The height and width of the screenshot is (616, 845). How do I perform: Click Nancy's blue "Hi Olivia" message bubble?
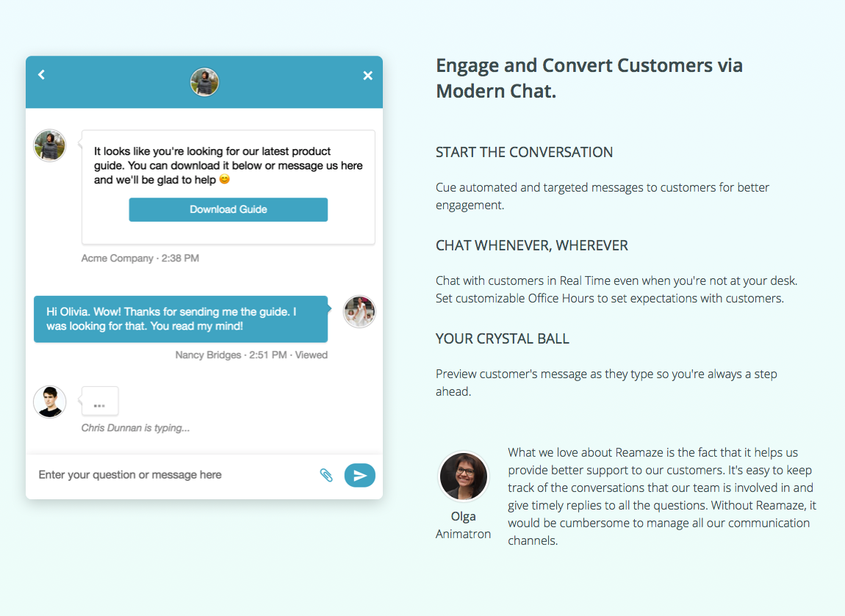(x=181, y=319)
